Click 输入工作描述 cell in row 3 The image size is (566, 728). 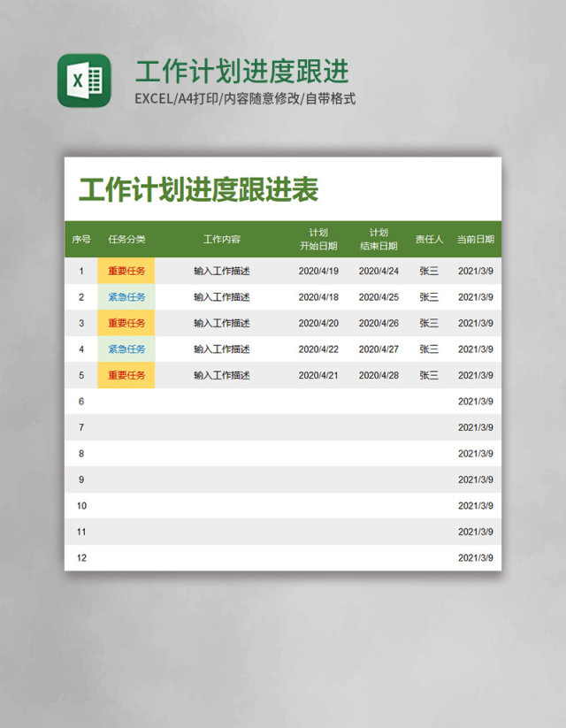[x=222, y=323]
